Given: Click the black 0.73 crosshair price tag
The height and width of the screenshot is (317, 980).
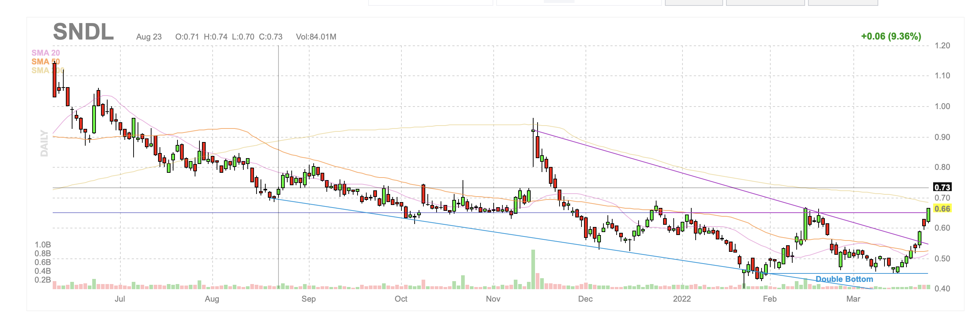Looking at the screenshot, I should 942,187.
